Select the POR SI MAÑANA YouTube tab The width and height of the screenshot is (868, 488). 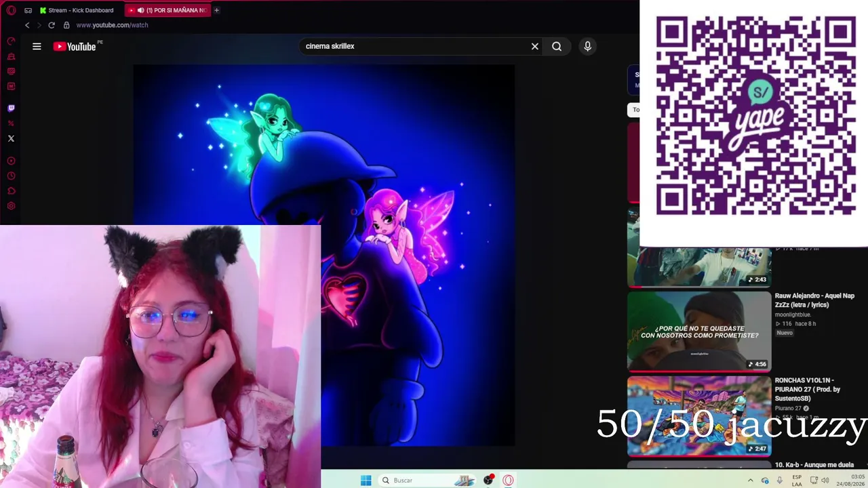pos(169,10)
